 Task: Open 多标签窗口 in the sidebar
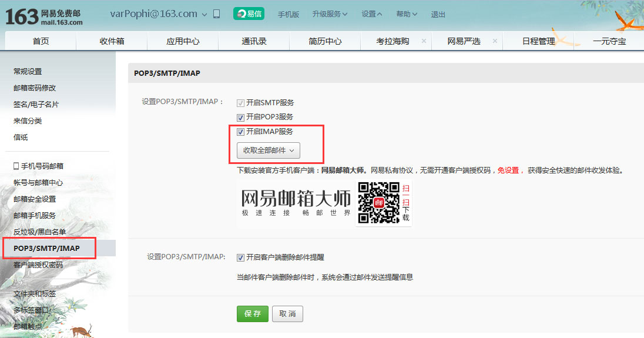[x=31, y=310]
